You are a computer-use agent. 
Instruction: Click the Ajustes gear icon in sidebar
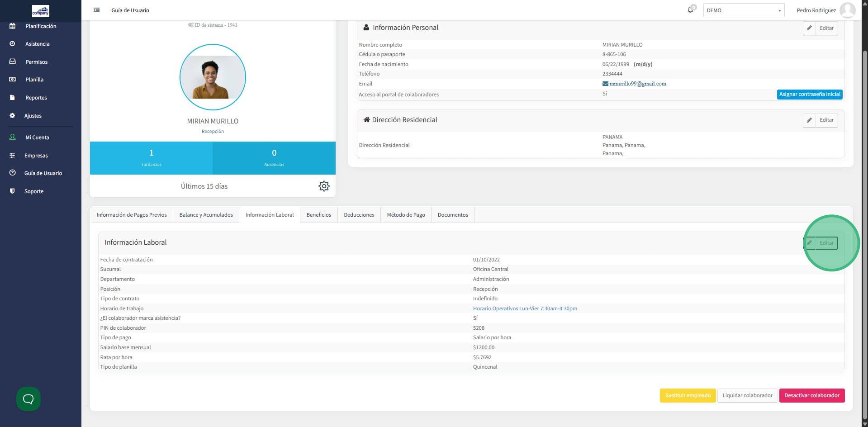point(12,116)
